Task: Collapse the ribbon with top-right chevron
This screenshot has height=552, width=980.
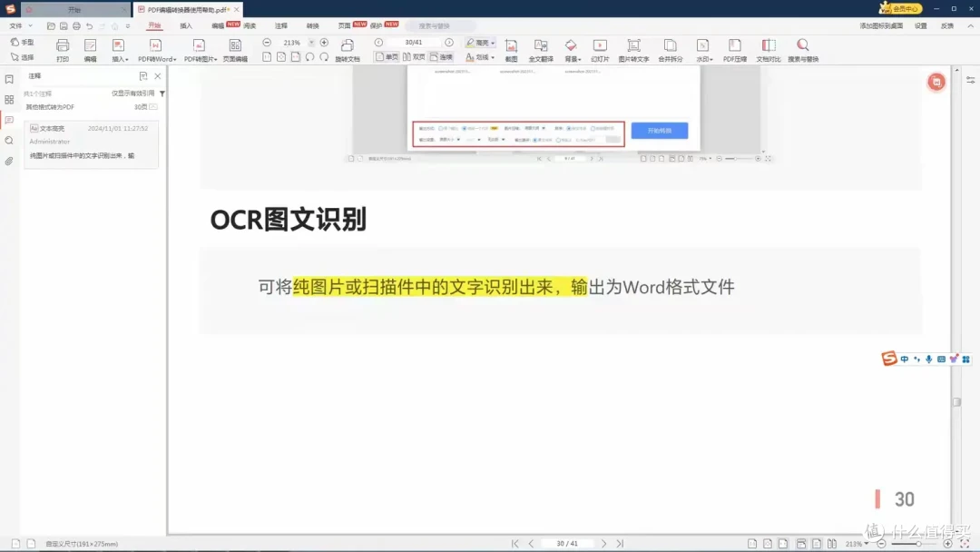Action: coord(970,25)
